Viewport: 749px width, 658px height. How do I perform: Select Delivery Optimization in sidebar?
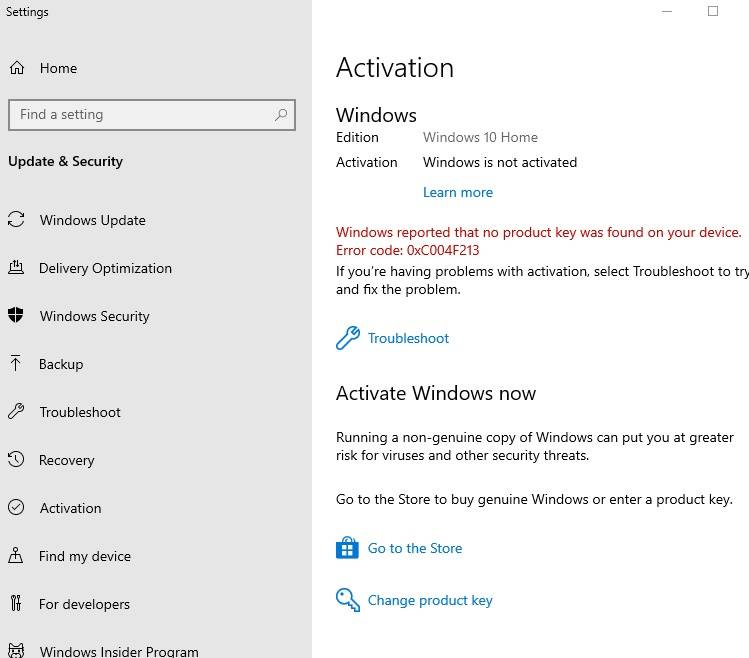(105, 269)
